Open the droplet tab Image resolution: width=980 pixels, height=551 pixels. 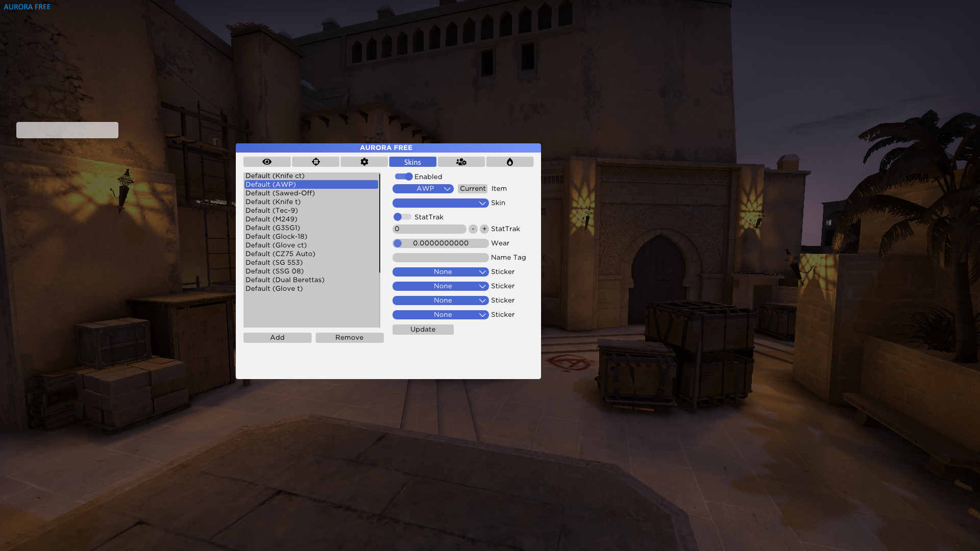point(510,162)
